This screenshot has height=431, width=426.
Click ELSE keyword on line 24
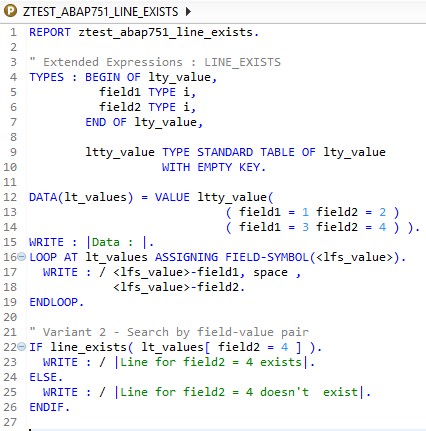click(43, 377)
